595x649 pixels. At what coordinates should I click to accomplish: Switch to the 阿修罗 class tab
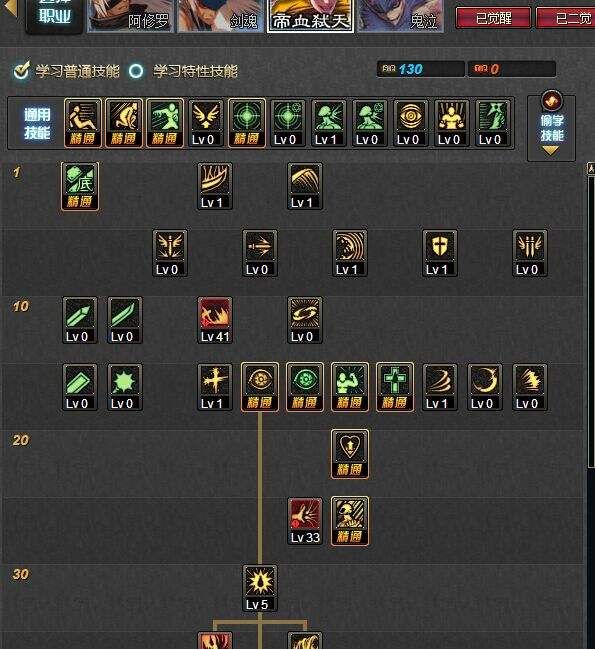pyautogui.click(x=131, y=16)
